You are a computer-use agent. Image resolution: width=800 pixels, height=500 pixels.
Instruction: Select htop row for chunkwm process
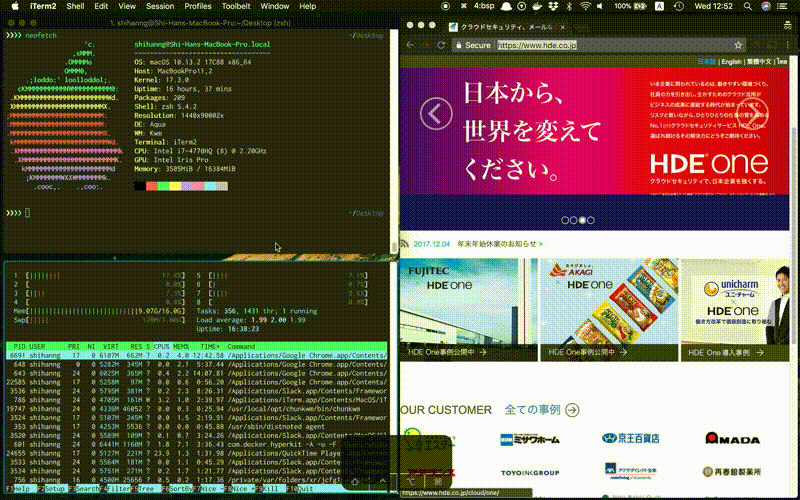[x=196, y=409]
